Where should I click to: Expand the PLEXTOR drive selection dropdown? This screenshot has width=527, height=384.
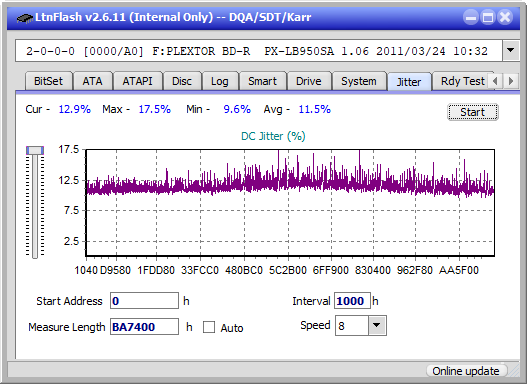(511, 51)
